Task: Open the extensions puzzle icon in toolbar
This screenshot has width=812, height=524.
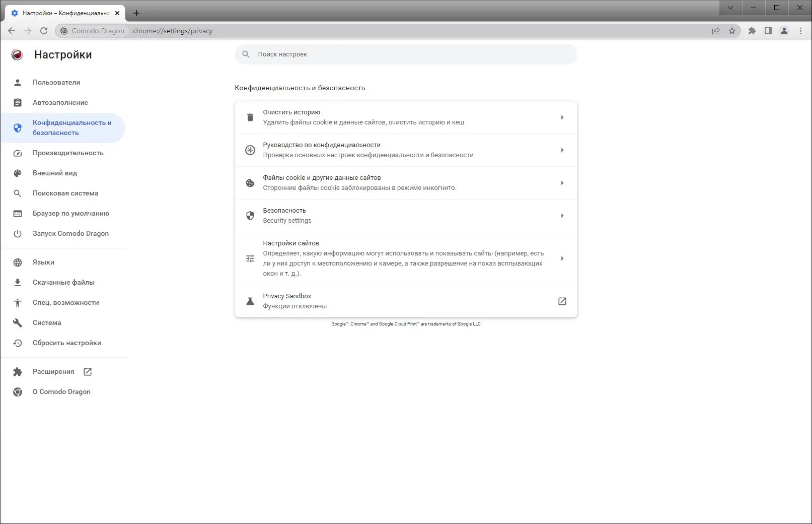Action: click(x=752, y=31)
